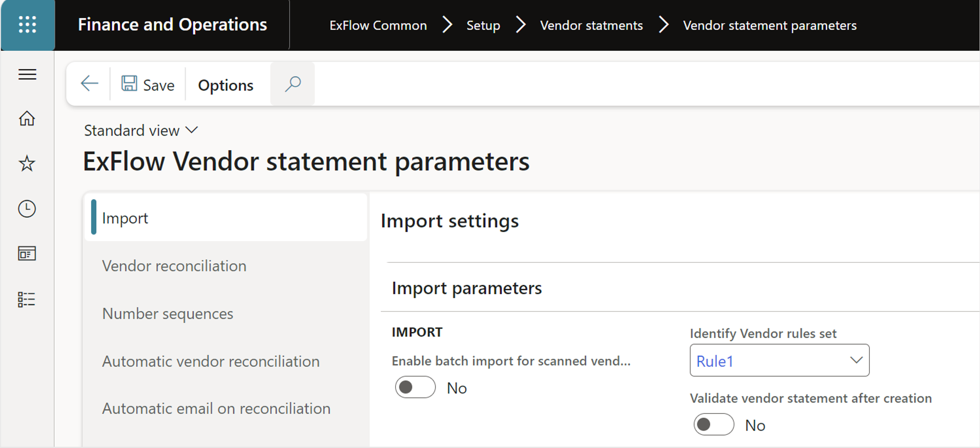980x448 pixels.
Task: Open Modules list icon in sidebar
Action: click(x=27, y=300)
